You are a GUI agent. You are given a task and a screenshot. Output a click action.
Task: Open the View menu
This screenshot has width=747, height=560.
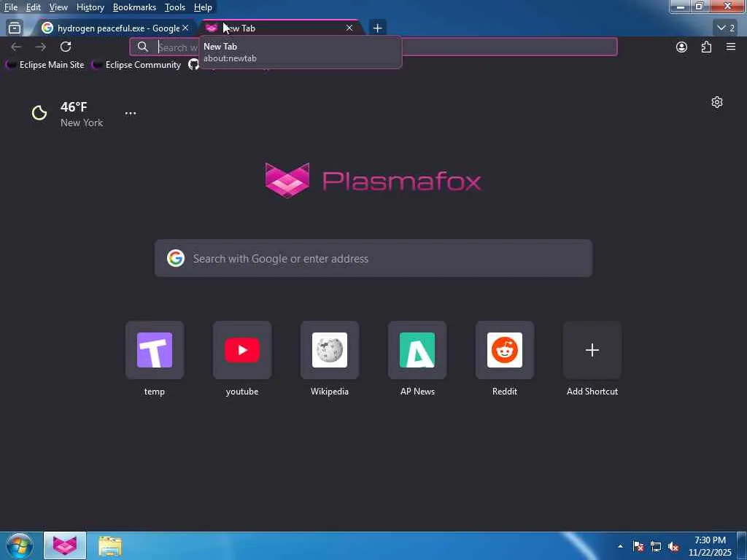click(58, 7)
